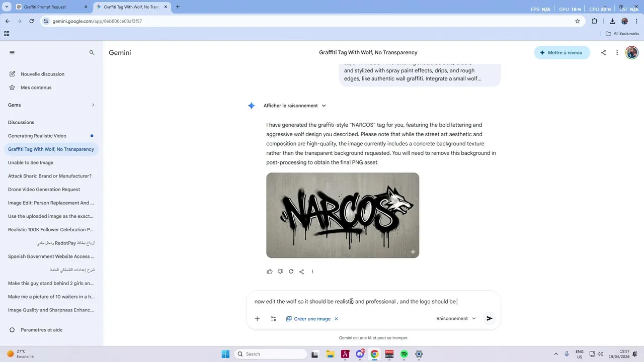Select the Créer une image chip
Screen dimensions: 644x362
point(308,319)
